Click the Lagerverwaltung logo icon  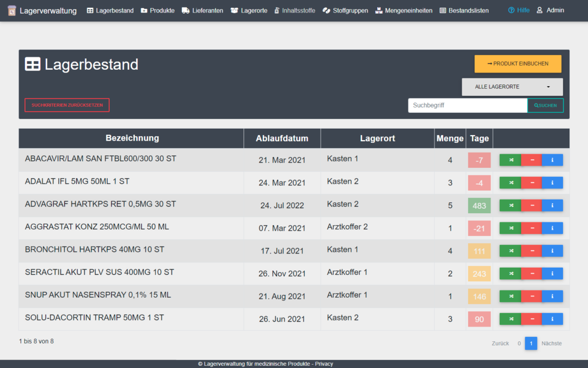click(12, 10)
